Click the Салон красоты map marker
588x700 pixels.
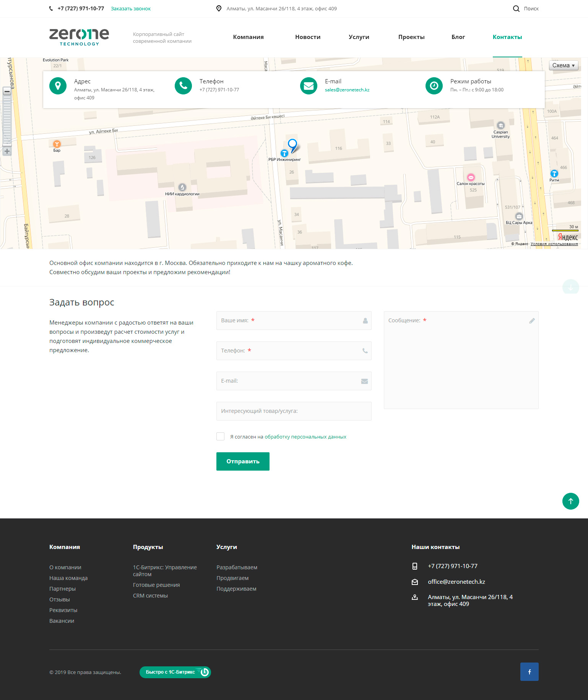point(471,177)
